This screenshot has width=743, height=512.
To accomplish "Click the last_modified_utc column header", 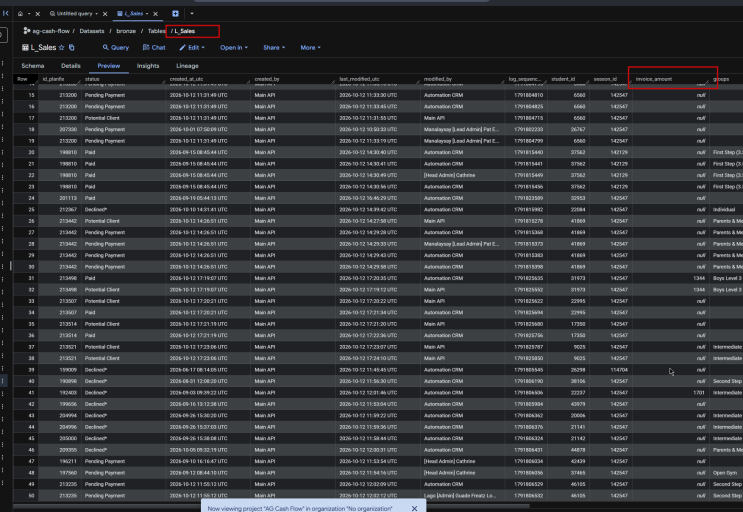I will (x=378, y=79).
